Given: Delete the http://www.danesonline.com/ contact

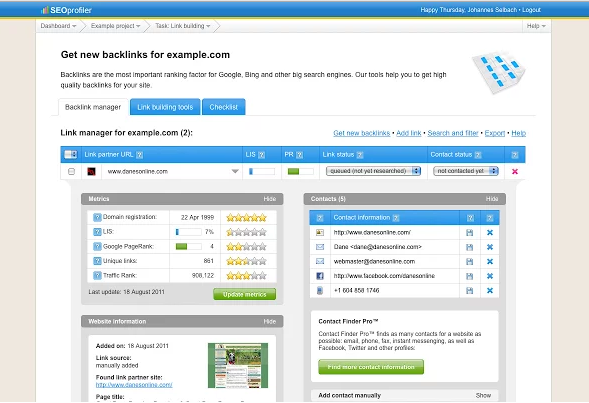Looking at the screenshot, I should pos(490,232).
